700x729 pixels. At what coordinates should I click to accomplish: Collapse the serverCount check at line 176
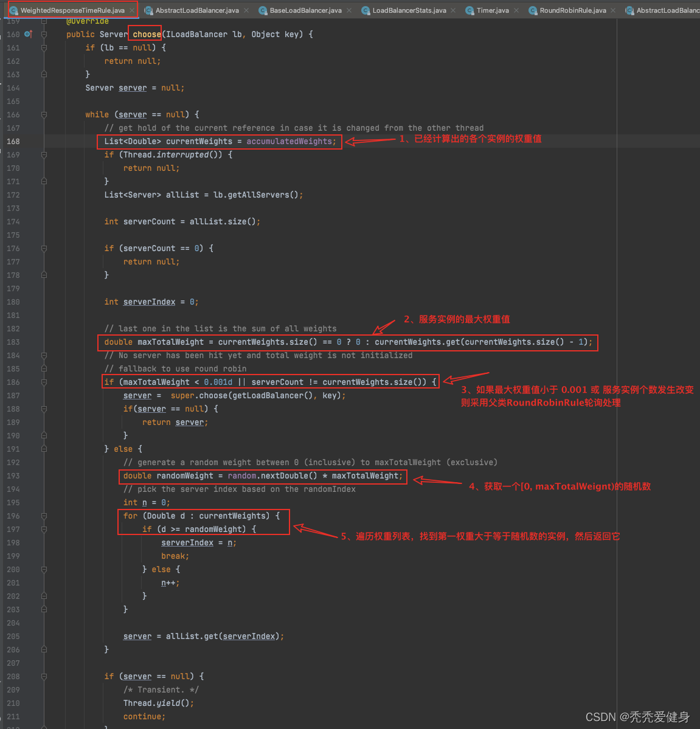[x=44, y=248]
